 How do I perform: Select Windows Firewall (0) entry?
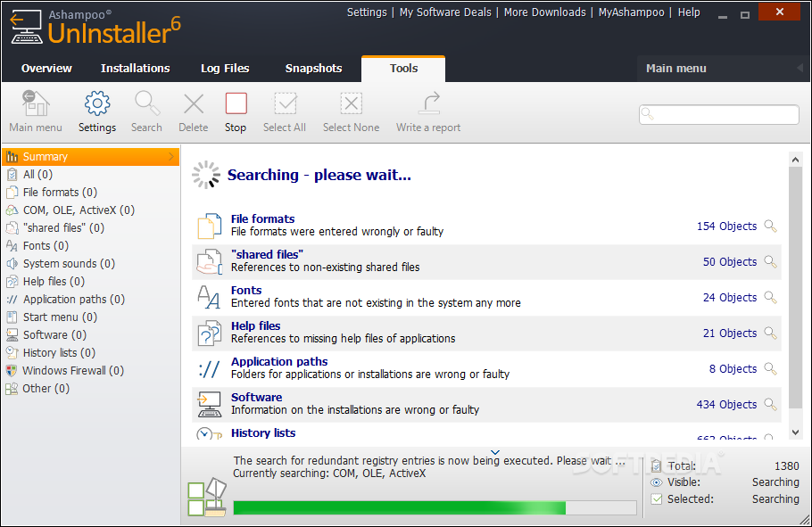[91, 371]
